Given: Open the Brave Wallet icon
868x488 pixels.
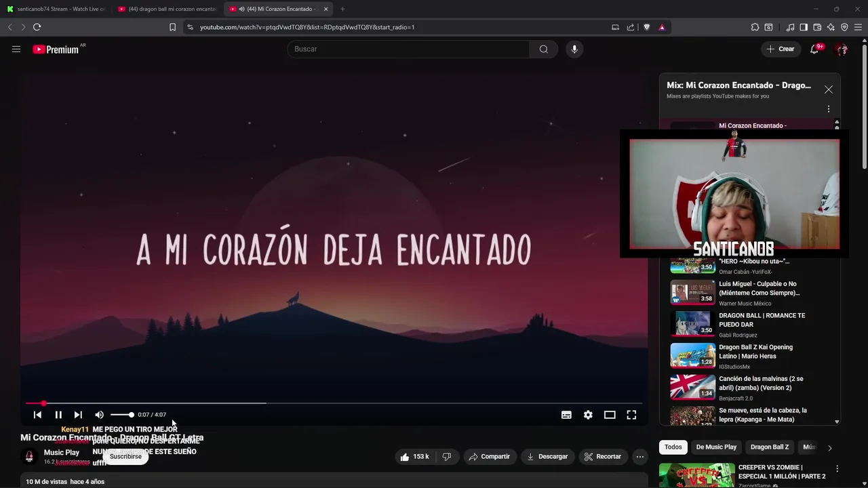Looking at the screenshot, I should coord(817,27).
